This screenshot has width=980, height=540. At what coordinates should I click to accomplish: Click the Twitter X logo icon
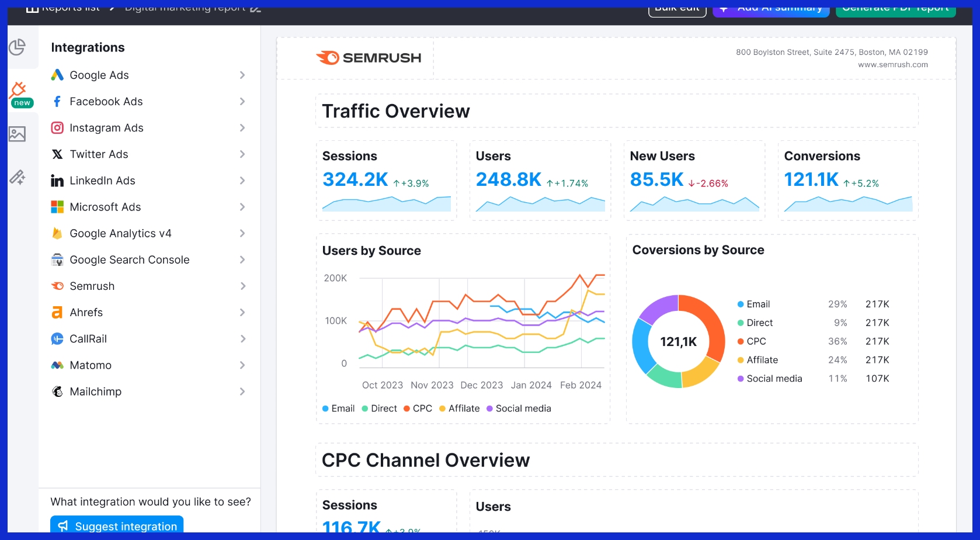pyautogui.click(x=57, y=154)
